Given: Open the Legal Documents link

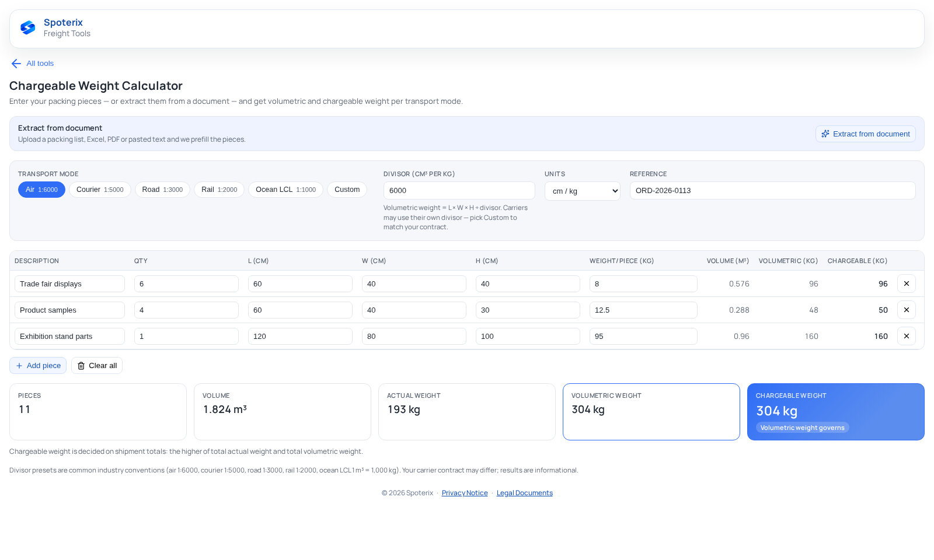Looking at the screenshot, I should (x=524, y=493).
